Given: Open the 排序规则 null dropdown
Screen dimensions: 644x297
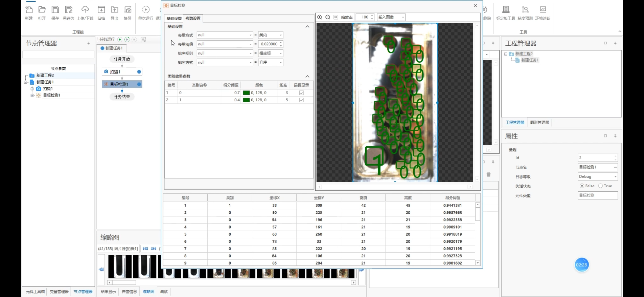Looking at the screenshot, I should [x=225, y=53].
